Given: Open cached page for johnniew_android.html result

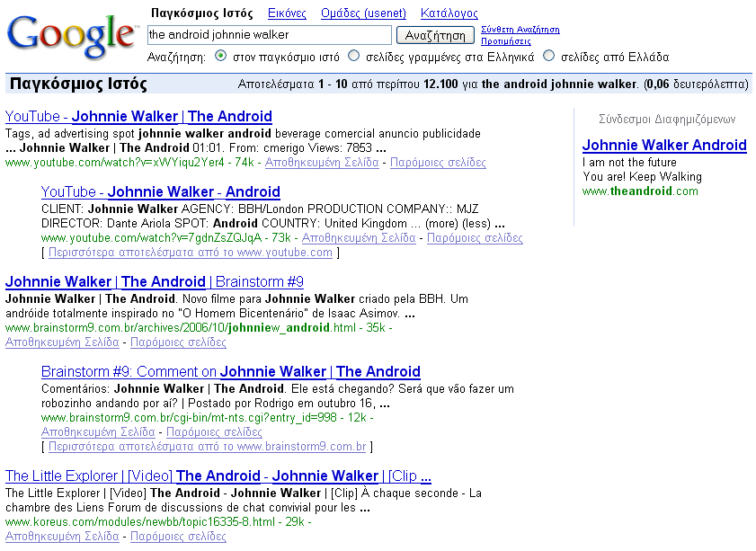Looking at the screenshot, I should point(62,342).
